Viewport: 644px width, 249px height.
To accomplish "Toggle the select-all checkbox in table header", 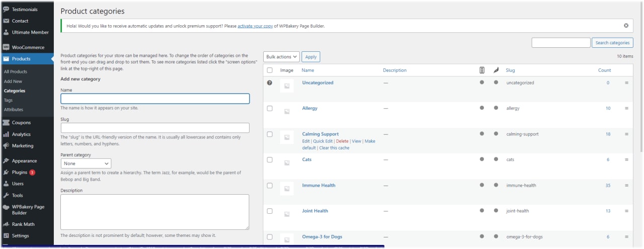I will pos(270,70).
